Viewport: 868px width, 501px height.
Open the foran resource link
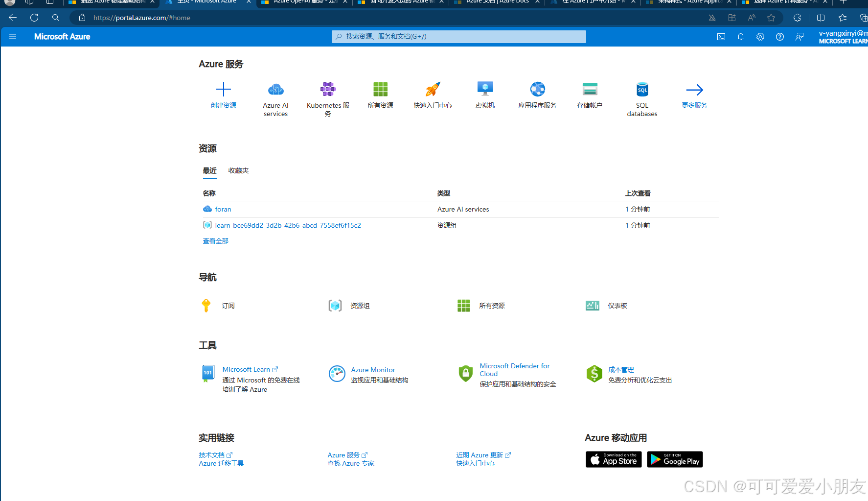click(223, 209)
